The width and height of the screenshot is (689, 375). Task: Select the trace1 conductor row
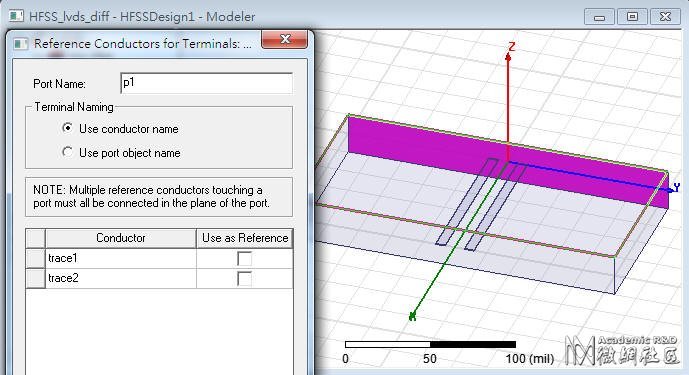pos(121,258)
